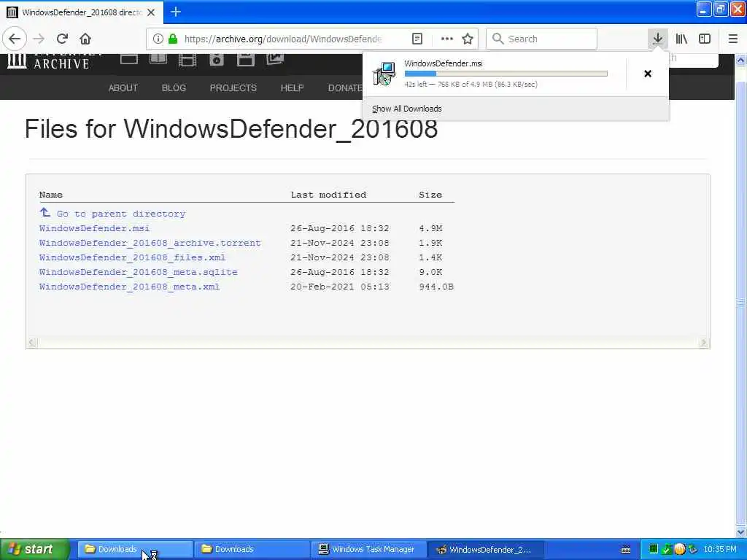This screenshot has height=560, width=747.
Task: Open Show All Downloads
Action: [x=407, y=109]
